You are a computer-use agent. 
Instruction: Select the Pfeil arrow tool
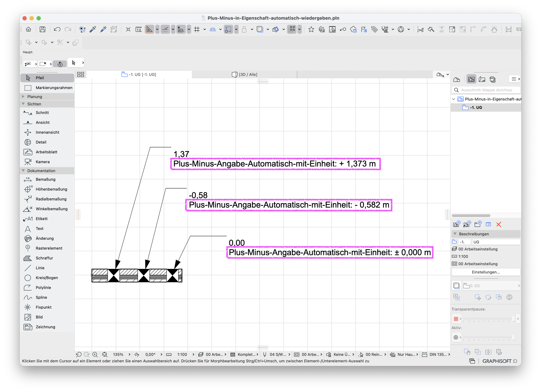pyautogui.click(x=47, y=78)
